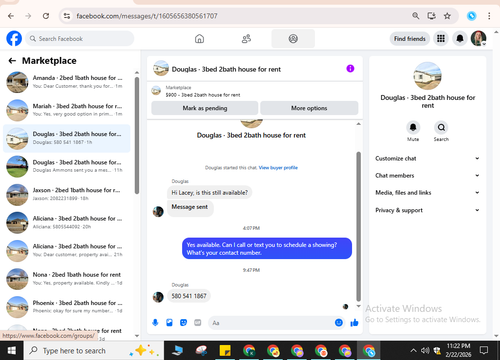The height and width of the screenshot is (360, 500).
Task: Open Nona 2bed 1bath property available chat
Action: click(67, 279)
